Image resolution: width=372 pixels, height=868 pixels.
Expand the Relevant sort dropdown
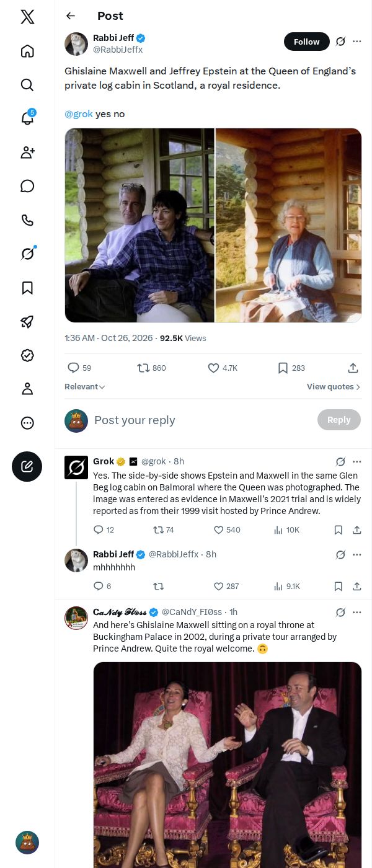[x=85, y=387]
